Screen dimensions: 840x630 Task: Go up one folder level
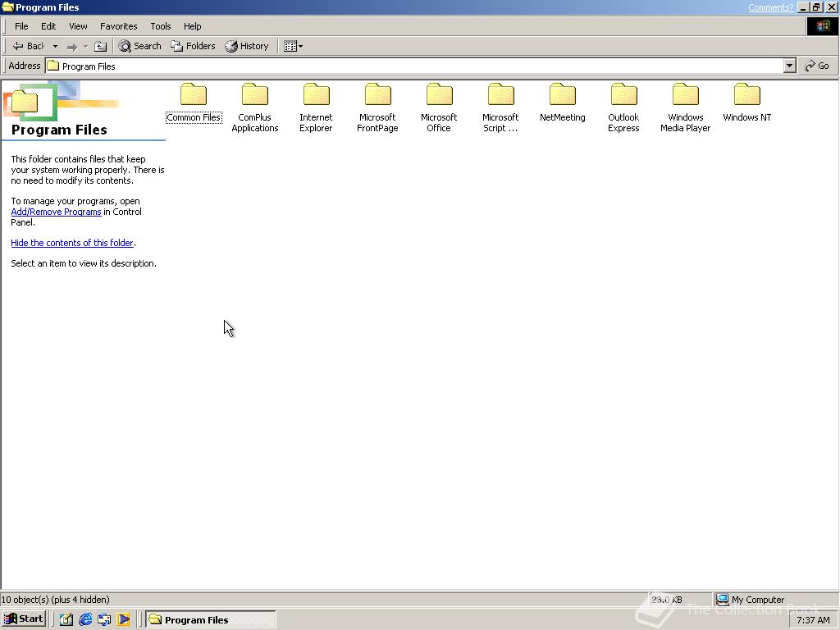(x=100, y=46)
